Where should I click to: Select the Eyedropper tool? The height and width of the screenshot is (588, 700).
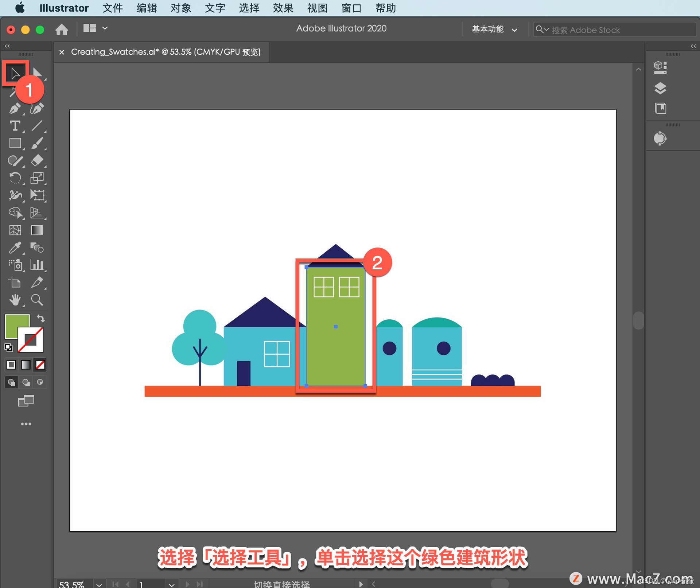[15, 248]
